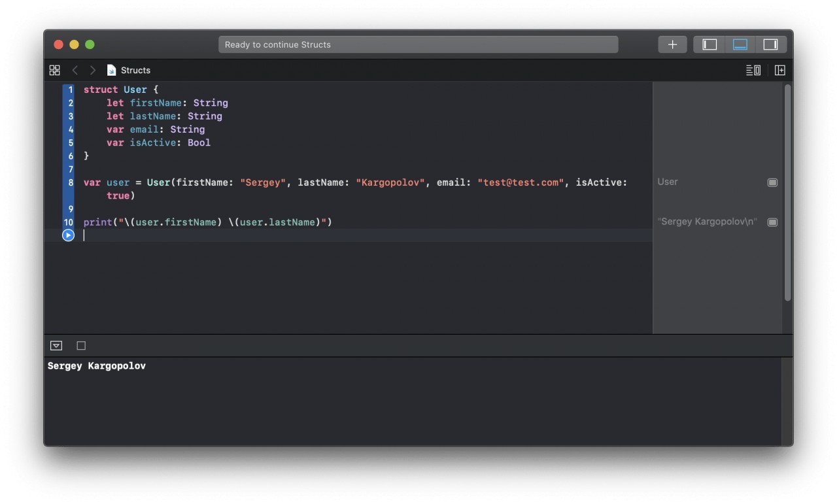Click line number 8 in the gutter

pyautogui.click(x=71, y=182)
